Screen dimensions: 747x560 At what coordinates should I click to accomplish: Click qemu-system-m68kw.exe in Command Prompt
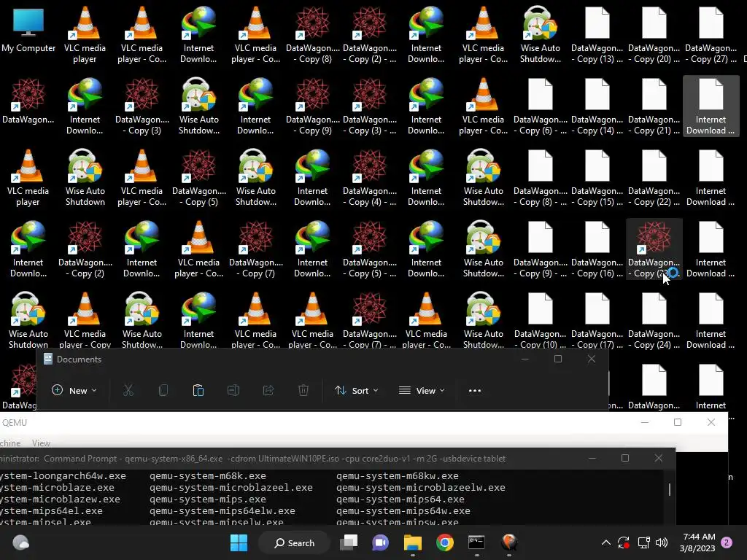click(398, 475)
